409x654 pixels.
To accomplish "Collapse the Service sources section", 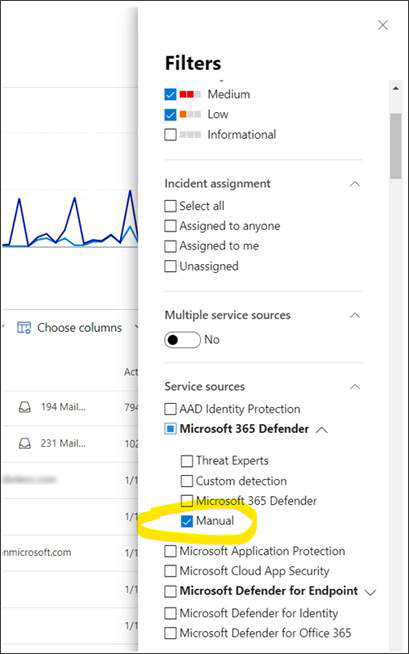I will click(355, 387).
